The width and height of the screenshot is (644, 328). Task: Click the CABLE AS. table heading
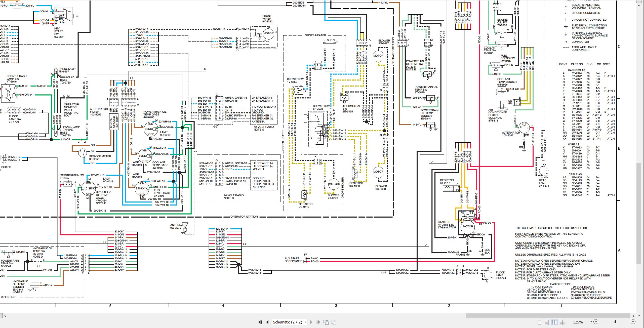pyautogui.click(x=576, y=174)
